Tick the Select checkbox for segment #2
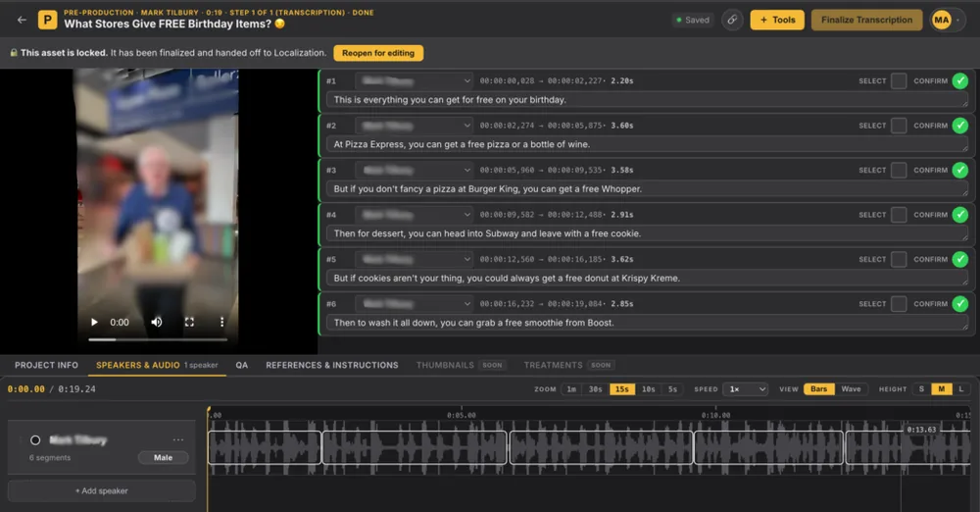Viewport: 980px width, 512px height. tap(899, 126)
